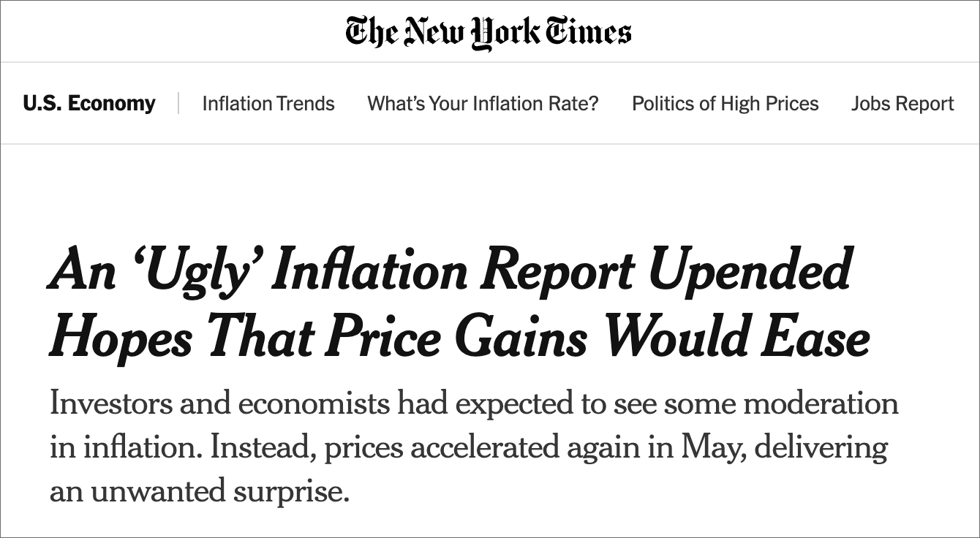Image resolution: width=980 pixels, height=538 pixels.
Task: Open the U.S. Economy section
Action: pyautogui.click(x=89, y=104)
